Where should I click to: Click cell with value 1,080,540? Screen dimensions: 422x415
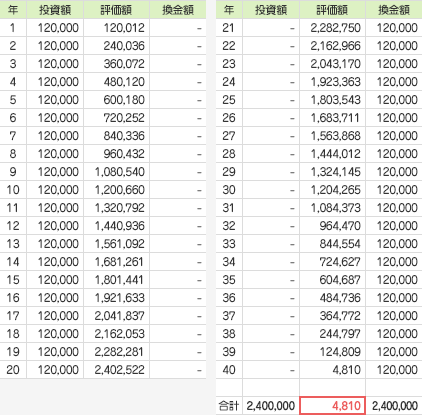click(117, 172)
